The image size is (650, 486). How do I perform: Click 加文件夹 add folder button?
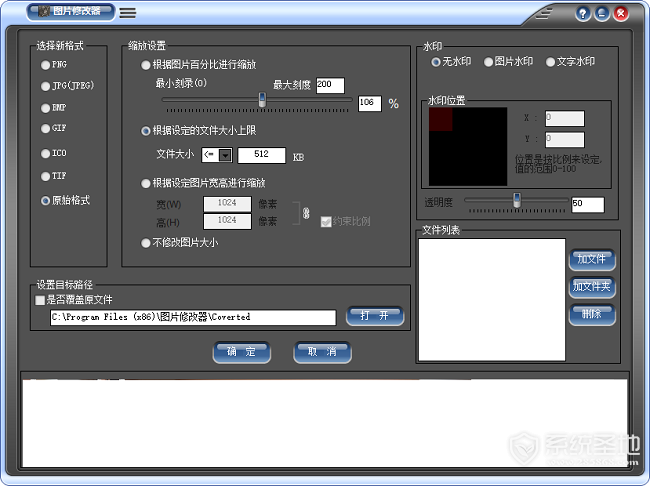[x=592, y=287]
